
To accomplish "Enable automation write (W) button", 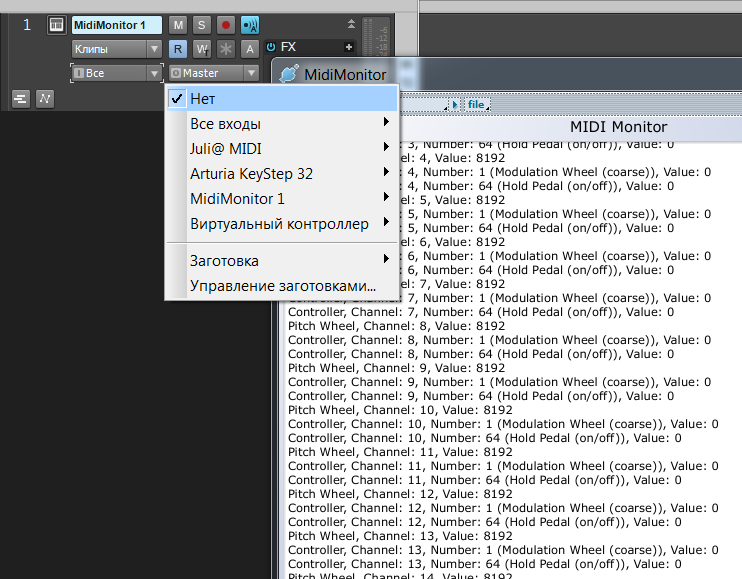I will click(202, 49).
